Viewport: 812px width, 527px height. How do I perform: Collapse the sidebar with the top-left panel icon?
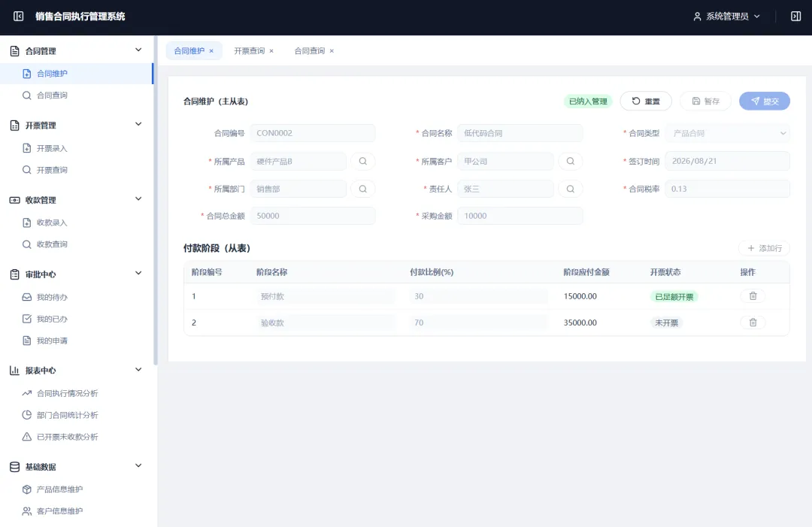[x=19, y=17]
